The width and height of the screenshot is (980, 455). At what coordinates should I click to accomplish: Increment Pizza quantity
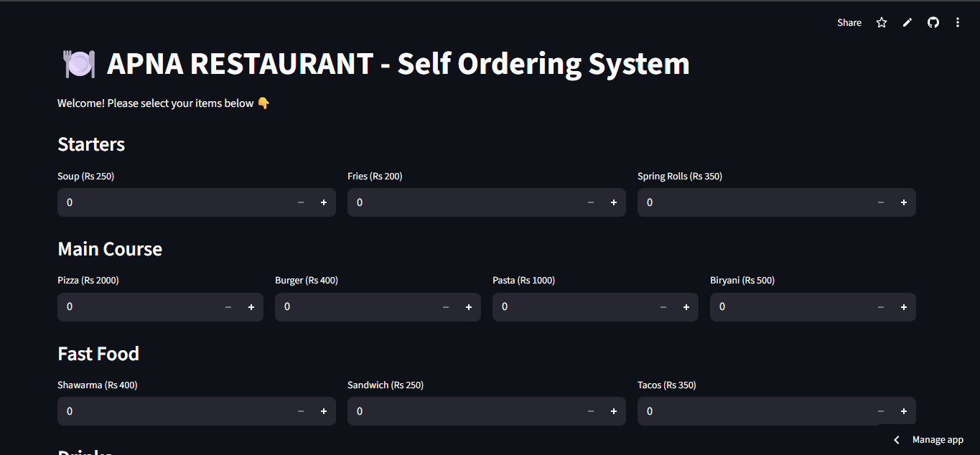[251, 306]
